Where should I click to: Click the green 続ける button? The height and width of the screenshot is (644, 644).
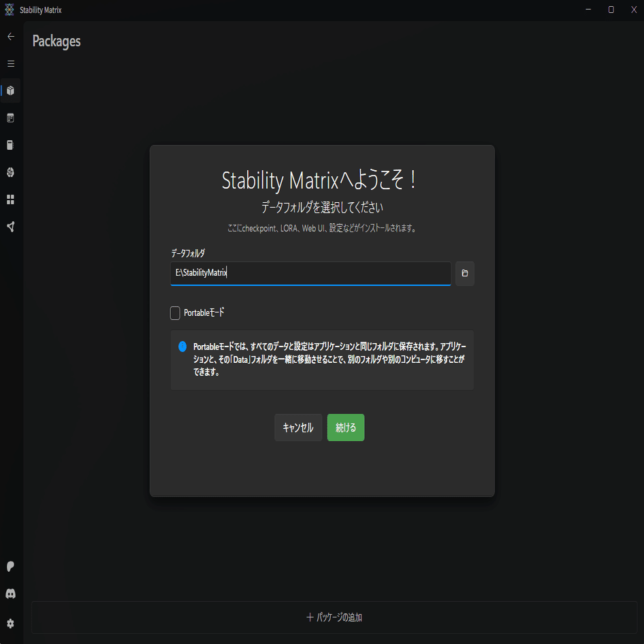click(x=345, y=428)
